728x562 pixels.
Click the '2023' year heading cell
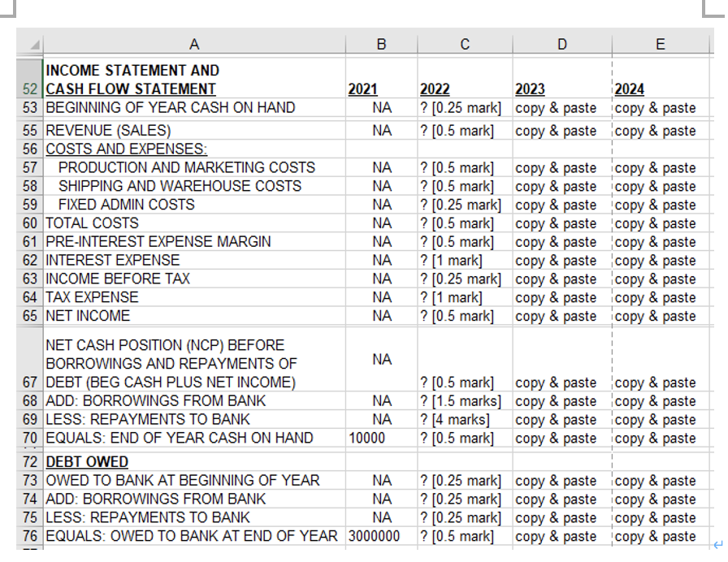[x=561, y=78]
